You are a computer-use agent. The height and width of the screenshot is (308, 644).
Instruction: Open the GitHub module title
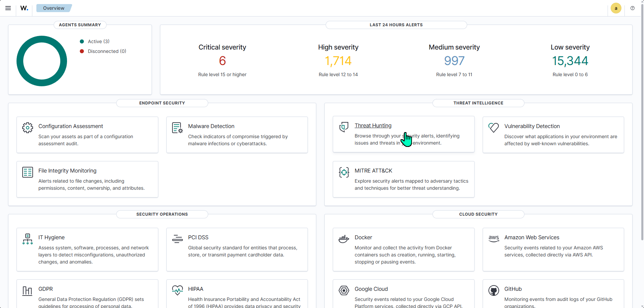tap(513, 289)
